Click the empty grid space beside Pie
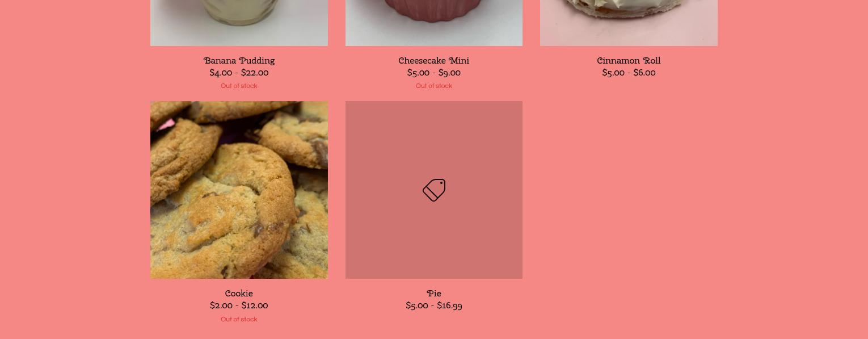 coord(629,190)
